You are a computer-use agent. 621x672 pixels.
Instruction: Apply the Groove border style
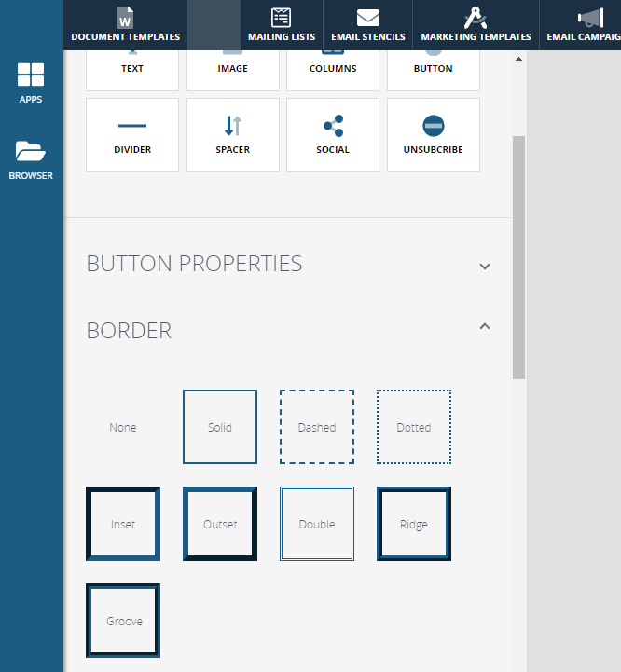tap(123, 621)
